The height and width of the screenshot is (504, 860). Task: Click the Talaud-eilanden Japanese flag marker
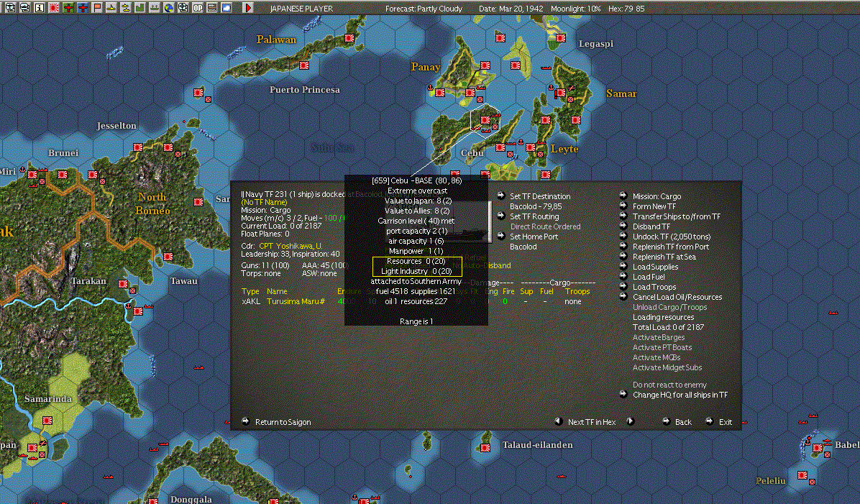485,447
